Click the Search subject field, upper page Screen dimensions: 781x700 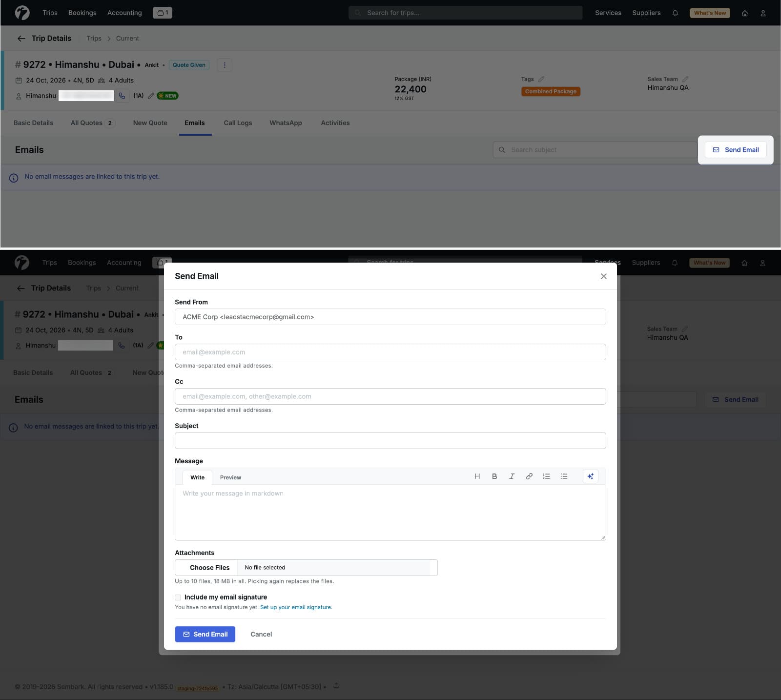(x=595, y=150)
